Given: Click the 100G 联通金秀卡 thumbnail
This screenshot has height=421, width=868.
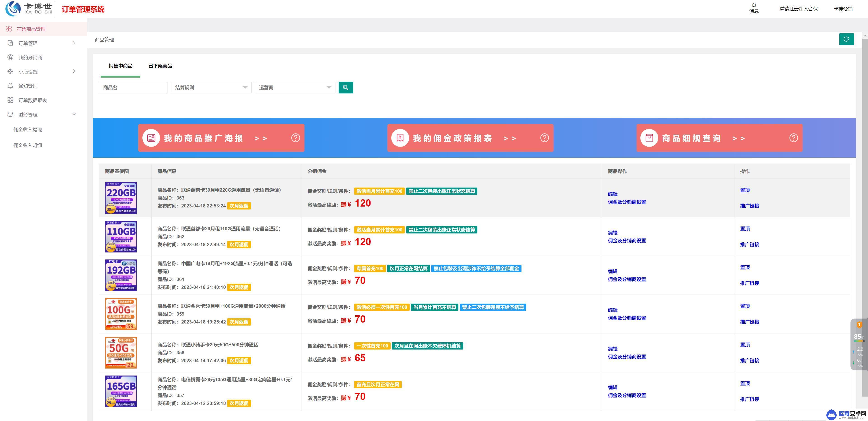Looking at the screenshot, I should (x=121, y=314).
